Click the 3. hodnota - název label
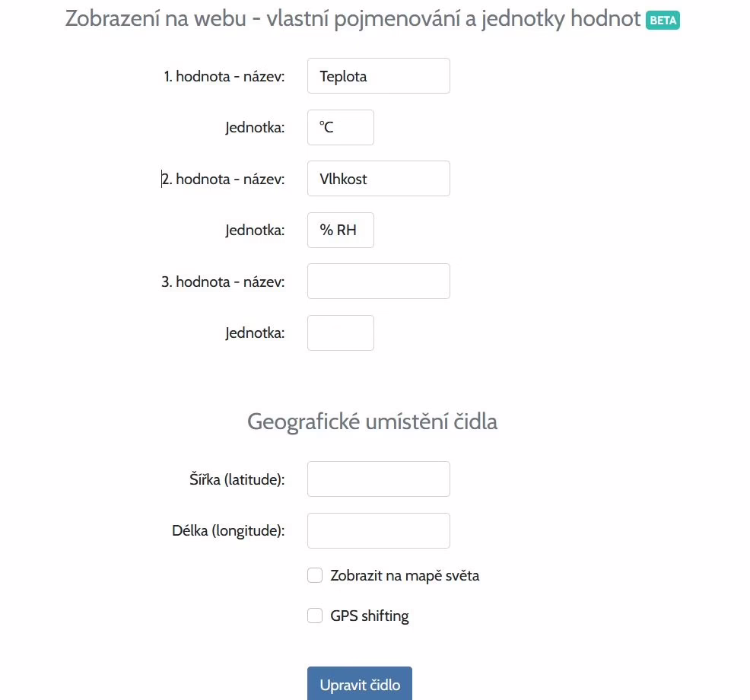 (224, 282)
